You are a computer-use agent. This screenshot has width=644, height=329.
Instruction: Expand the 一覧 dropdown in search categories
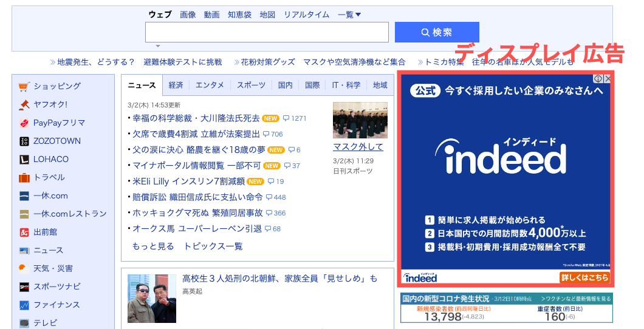(349, 15)
